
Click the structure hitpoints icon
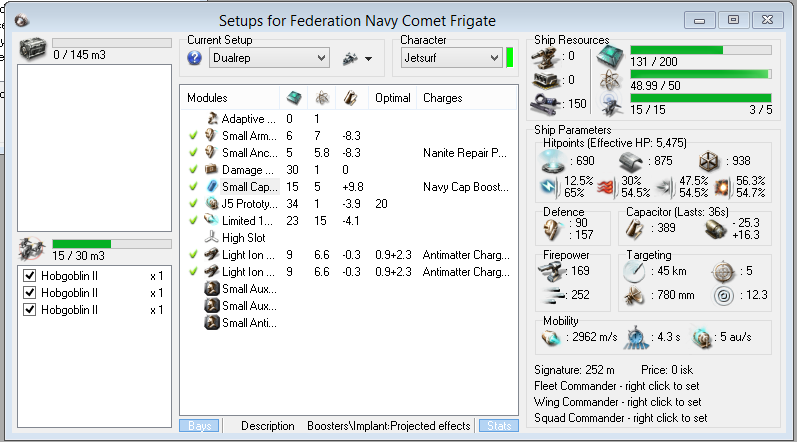click(x=708, y=162)
